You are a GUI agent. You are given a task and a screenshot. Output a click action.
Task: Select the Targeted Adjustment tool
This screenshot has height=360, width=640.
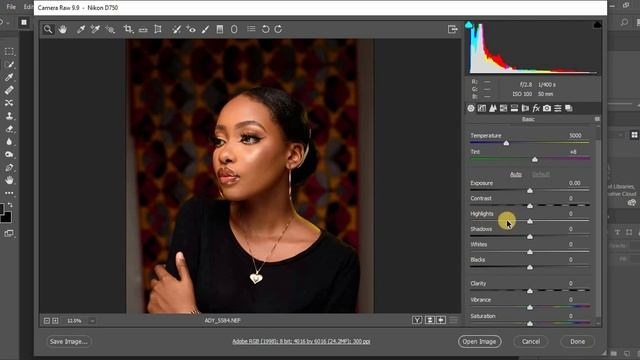(x=110, y=29)
